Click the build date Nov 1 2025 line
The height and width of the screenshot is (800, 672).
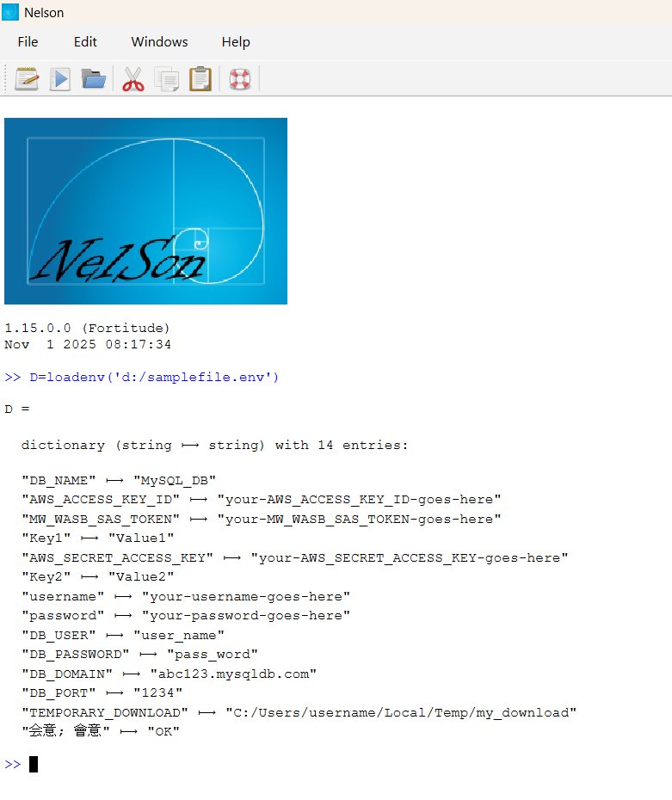pos(88,344)
